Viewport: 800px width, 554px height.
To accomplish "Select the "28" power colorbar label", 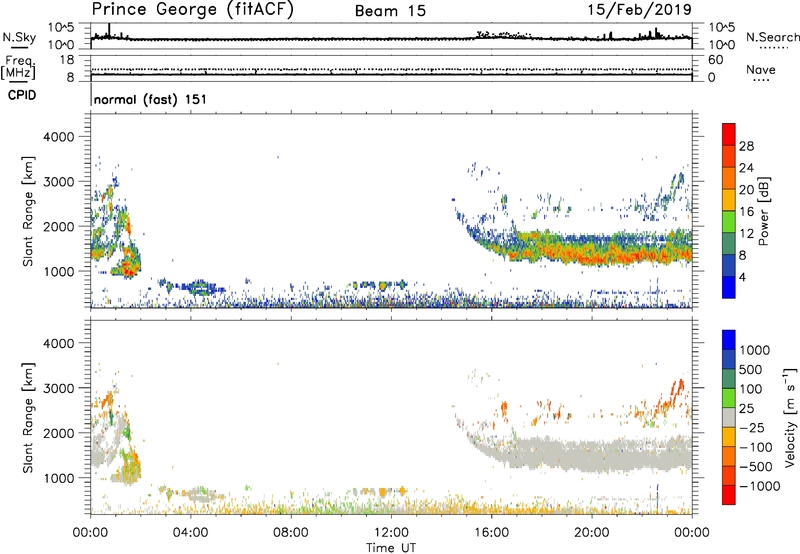I will click(x=746, y=146).
